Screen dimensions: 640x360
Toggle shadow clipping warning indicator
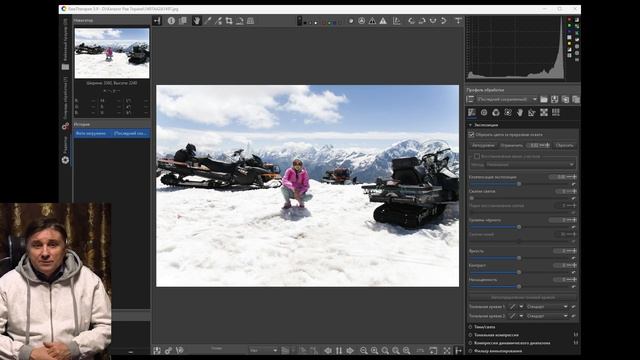[x=372, y=21]
